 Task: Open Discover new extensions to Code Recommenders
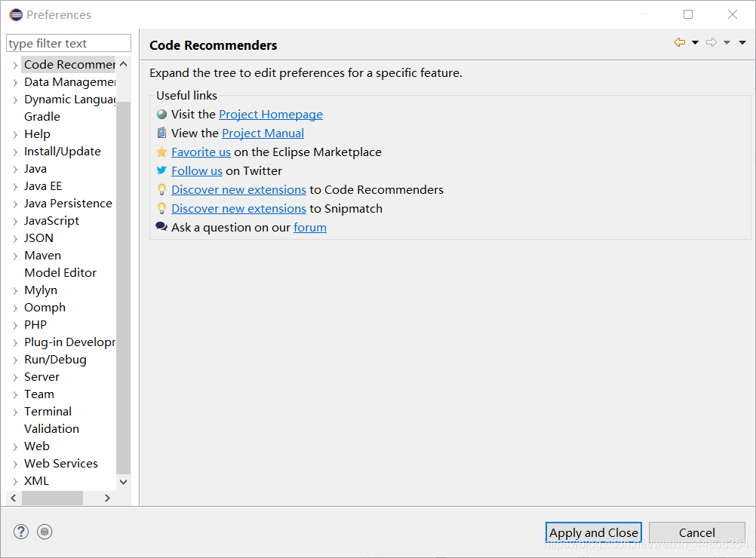tap(238, 189)
